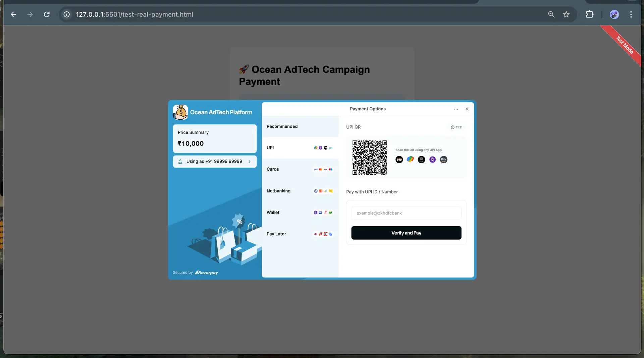Expand the 'Using as +91 99999 99999' contact row

[215, 162]
